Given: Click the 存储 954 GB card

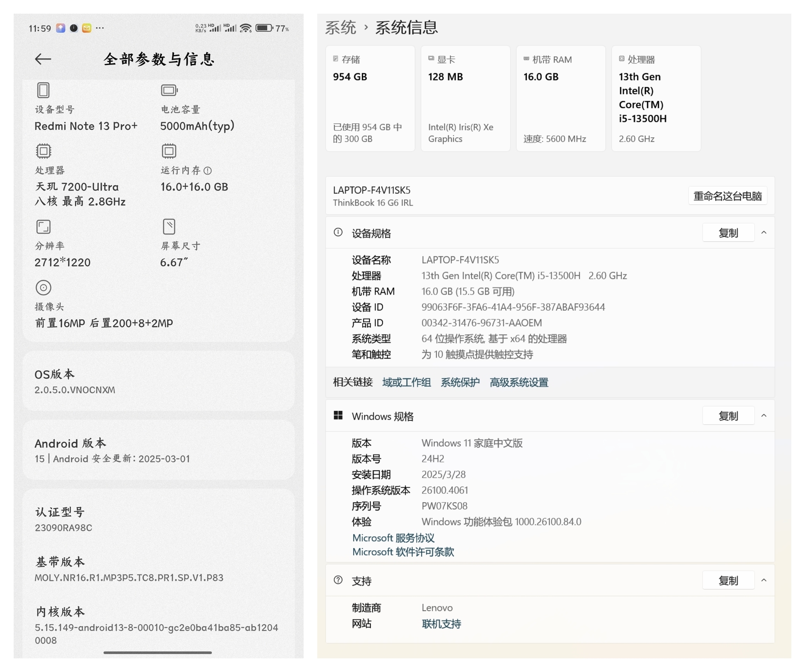Looking at the screenshot, I should click(370, 98).
